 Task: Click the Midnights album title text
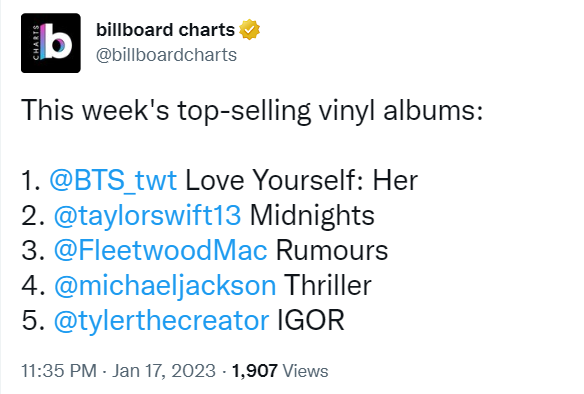(312, 215)
